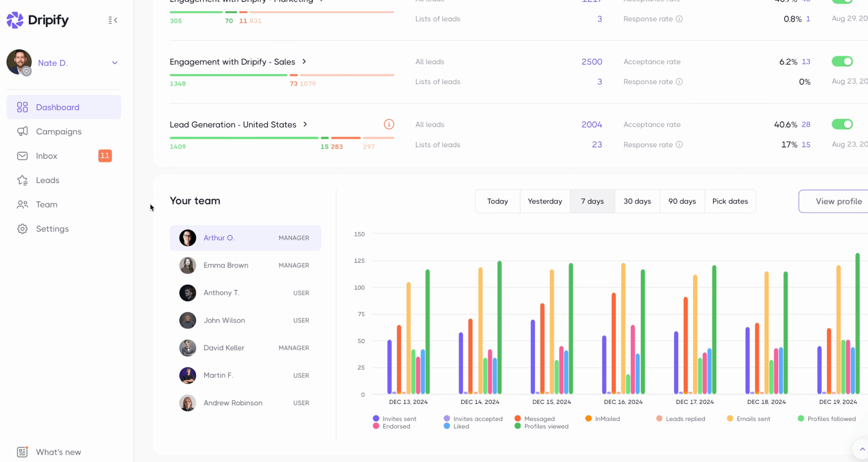Open Lead Generation - United States campaign chevron
The height and width of the screenshot is (462, 868).
[305, 124]
